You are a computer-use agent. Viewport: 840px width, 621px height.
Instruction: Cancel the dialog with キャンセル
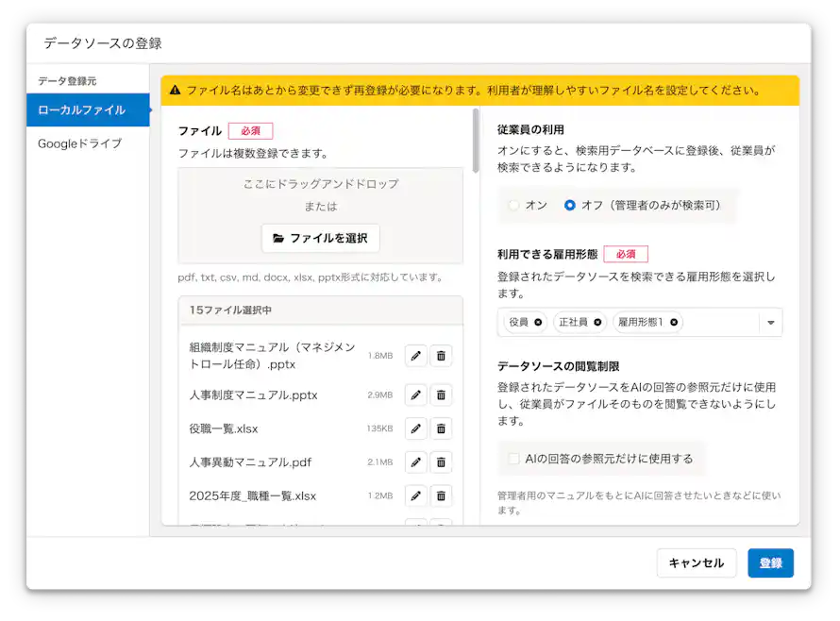pos(697,562)
